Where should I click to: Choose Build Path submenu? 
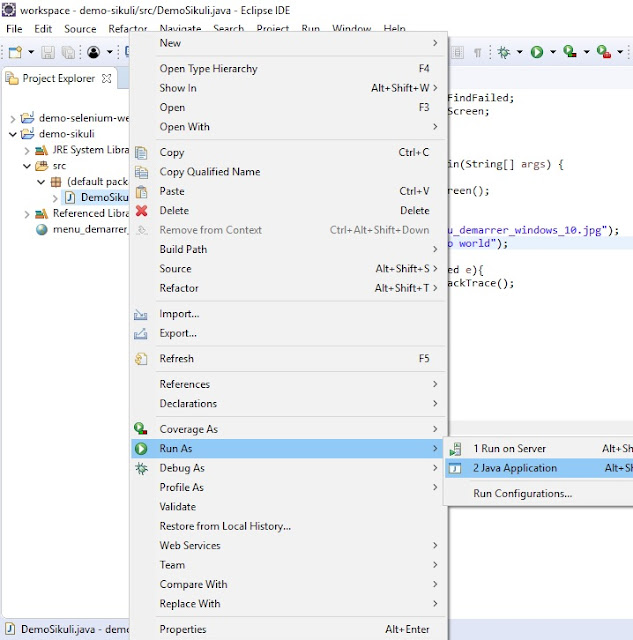289,249
